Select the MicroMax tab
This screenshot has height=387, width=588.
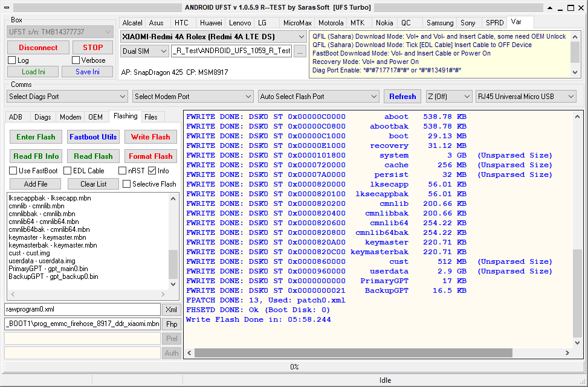[297, 23]
